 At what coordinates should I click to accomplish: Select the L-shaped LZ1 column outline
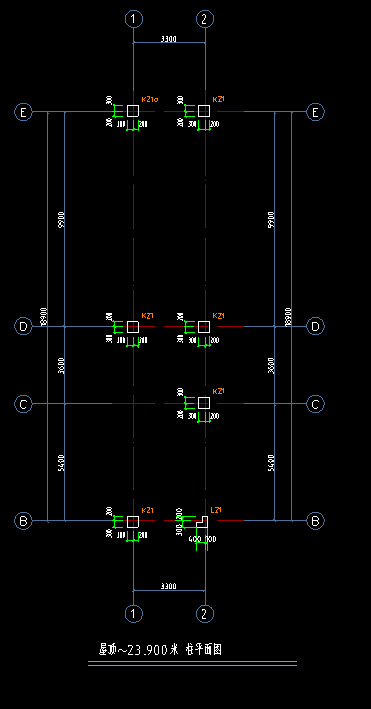pos(202,521)
